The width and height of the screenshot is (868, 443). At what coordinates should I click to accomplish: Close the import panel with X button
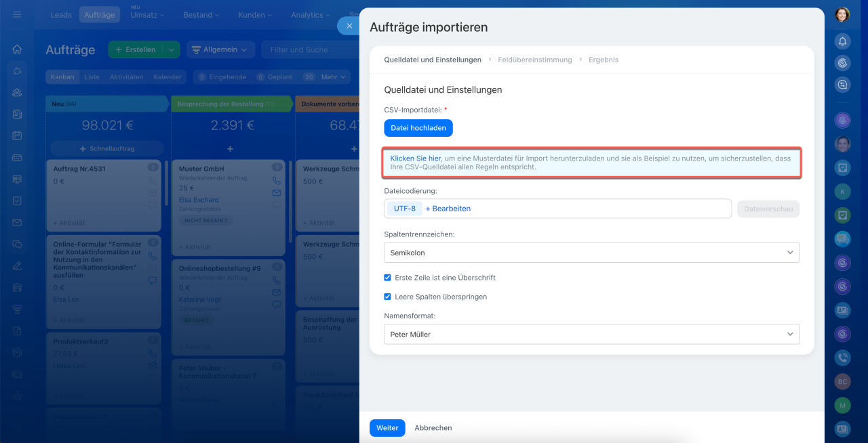349,26
